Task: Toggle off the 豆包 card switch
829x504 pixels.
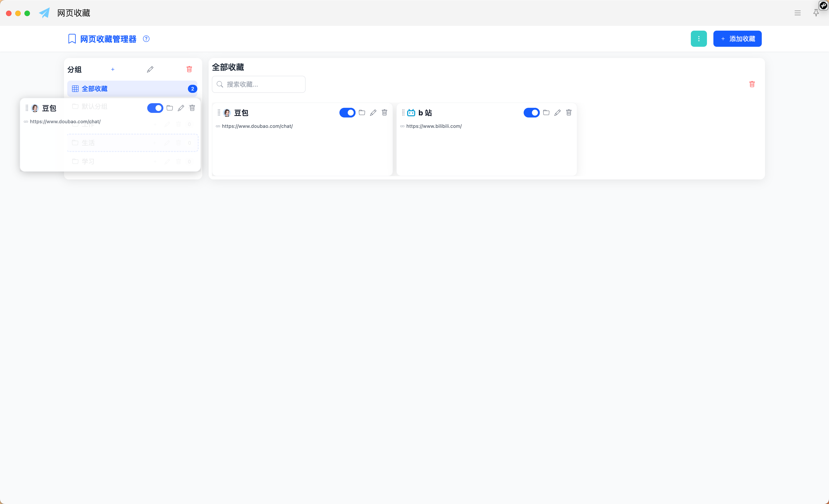Action: [x=347, y=112]
